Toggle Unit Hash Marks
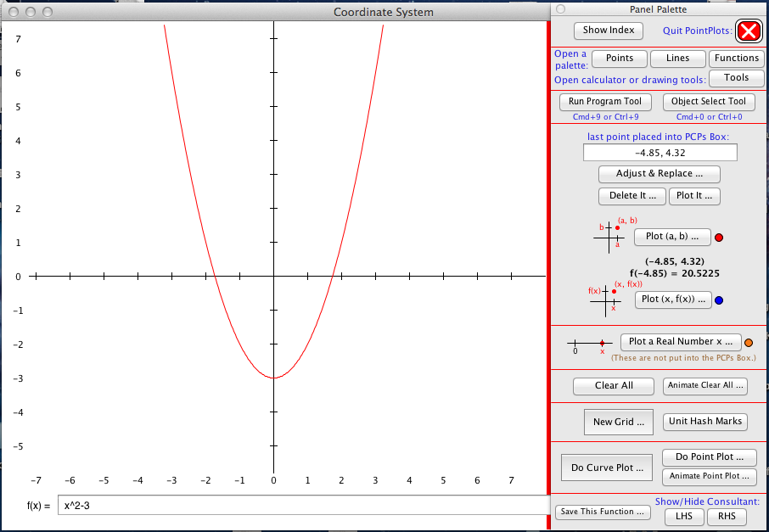This screenshot has width=769, height=532. point(704,422)
